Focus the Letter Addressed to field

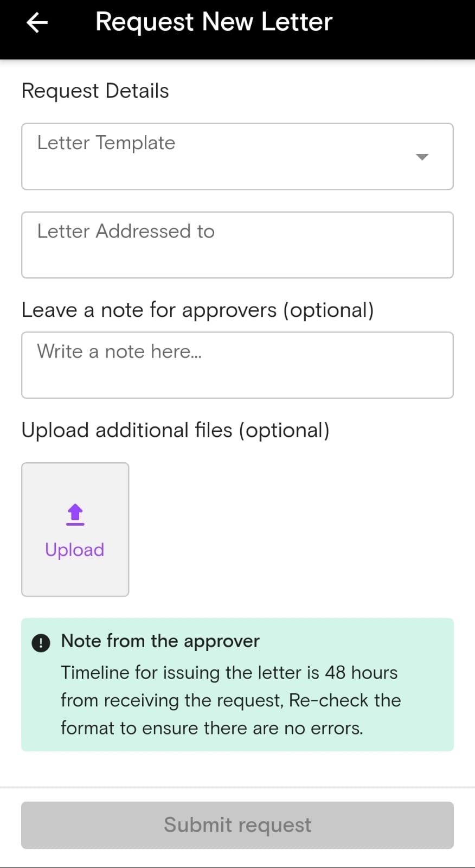[237, 245]
